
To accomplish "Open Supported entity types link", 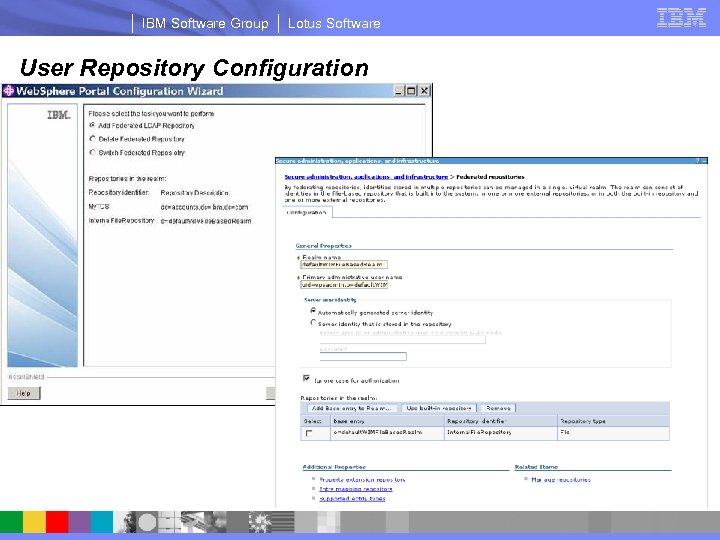I will click(x=352, y=498).
